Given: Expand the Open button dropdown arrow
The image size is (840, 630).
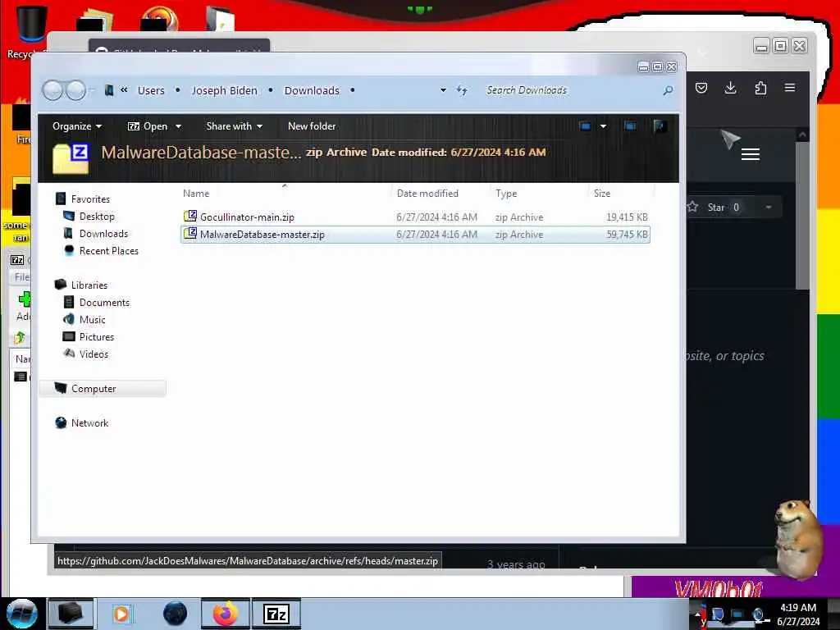Looking at the screenshot, I should [x=178, y=126].
